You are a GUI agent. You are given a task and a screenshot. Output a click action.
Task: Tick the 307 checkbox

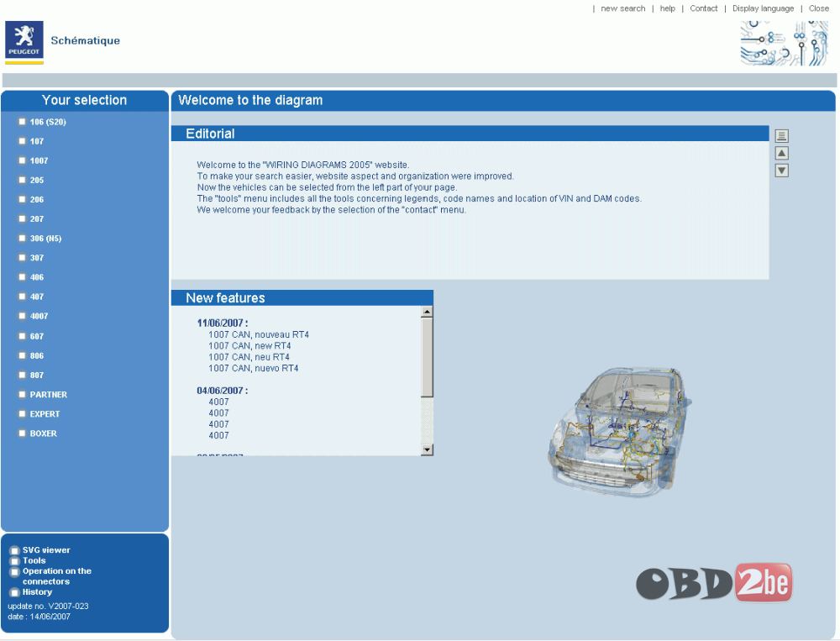click(22, 258)
